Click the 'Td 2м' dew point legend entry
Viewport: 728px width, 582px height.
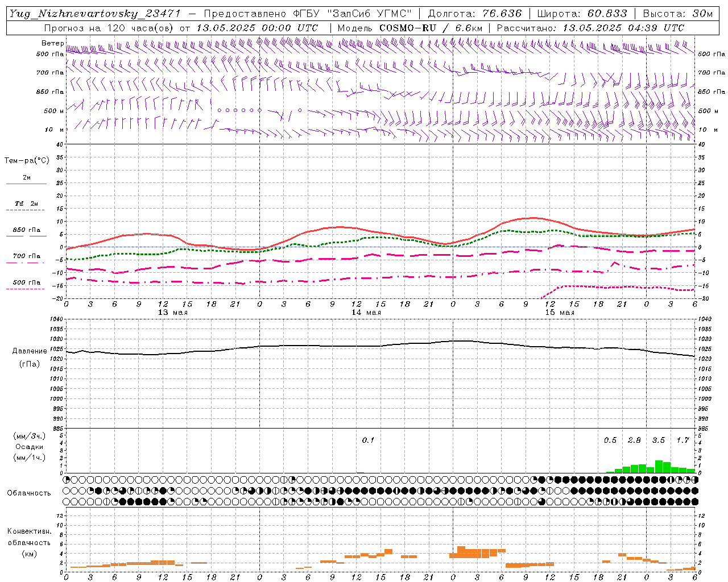(27, 203)
